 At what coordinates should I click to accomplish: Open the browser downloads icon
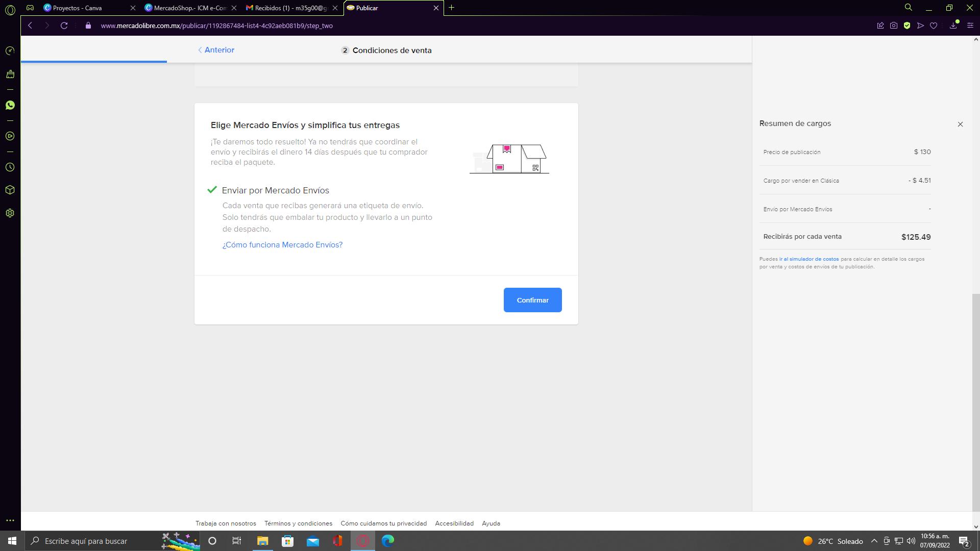click(x=953, y=26)
